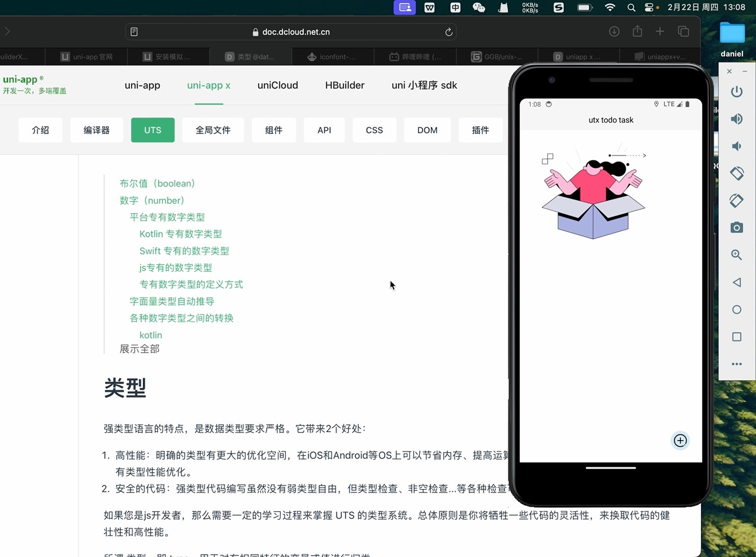Show Safari tab overview icon
Viewport: 756px width, 557px height.
click(x=683, y=31)
